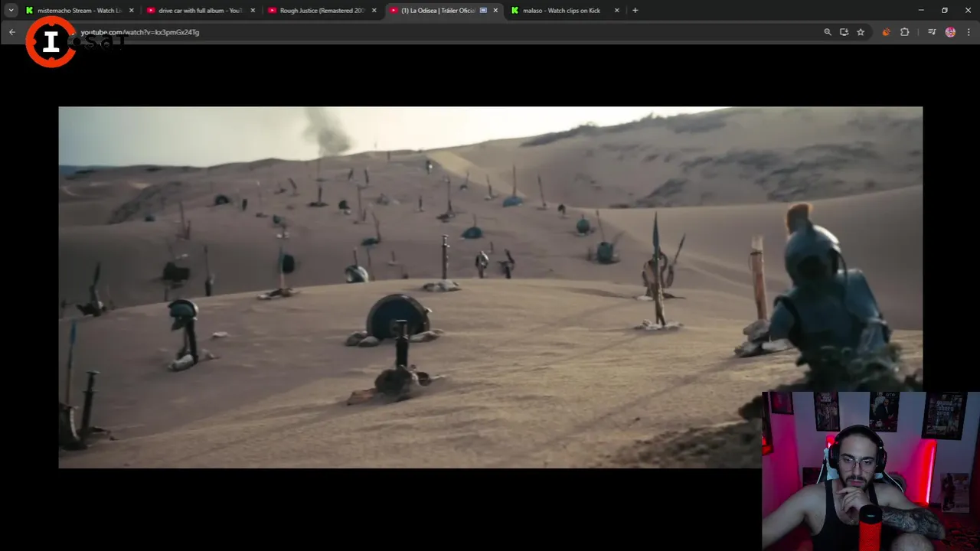Image resolution: width=980 pixels, height=551 pixels.
Task: Close the drive car with full album tab
Action: click(x=253, y=10)
